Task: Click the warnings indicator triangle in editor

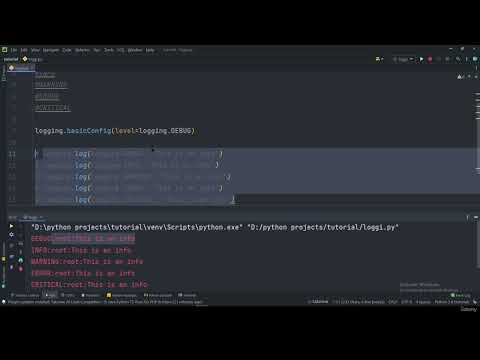Action: coord(460,77)
